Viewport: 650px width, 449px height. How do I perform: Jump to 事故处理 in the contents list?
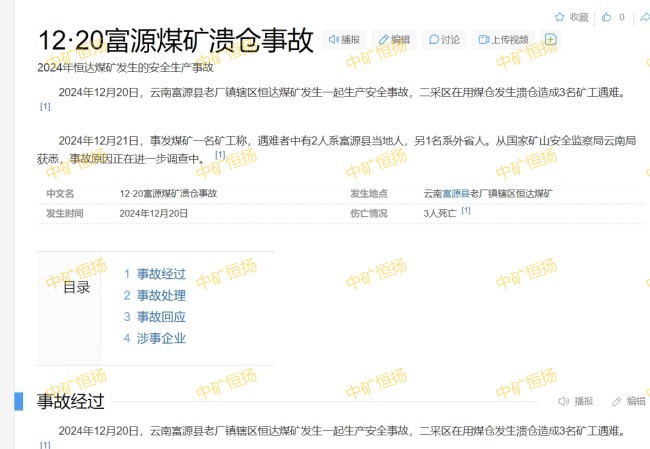point(161,295)
